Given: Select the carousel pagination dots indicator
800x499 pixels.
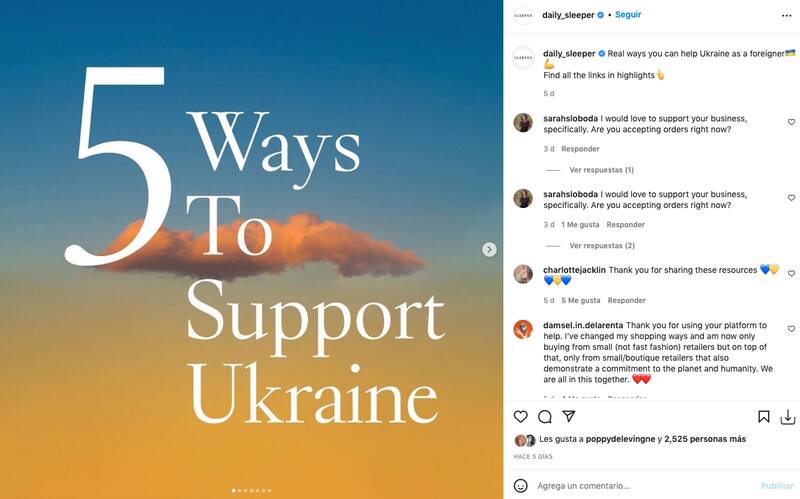Looking at the screenshot, I should pyautogui.click(x=252, y=490).
